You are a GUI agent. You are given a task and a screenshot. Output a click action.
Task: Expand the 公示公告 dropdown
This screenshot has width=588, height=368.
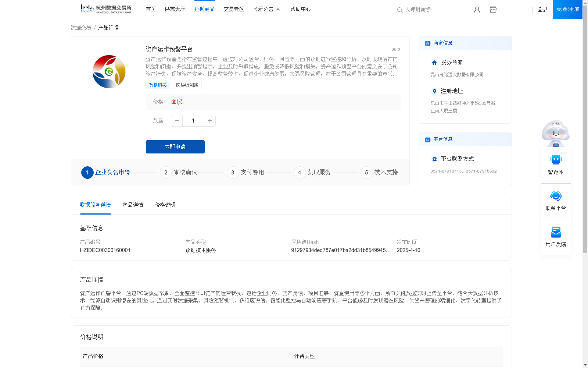[x=266, y=9]
